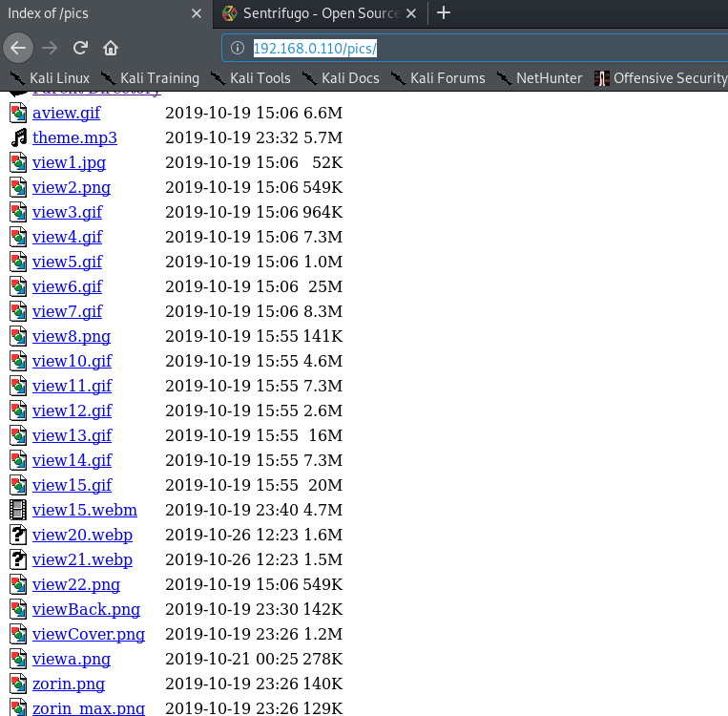Open the view10.gif link
Image resolution: width=728 pixels, height=716 pixels.
(x=72, y=361)
